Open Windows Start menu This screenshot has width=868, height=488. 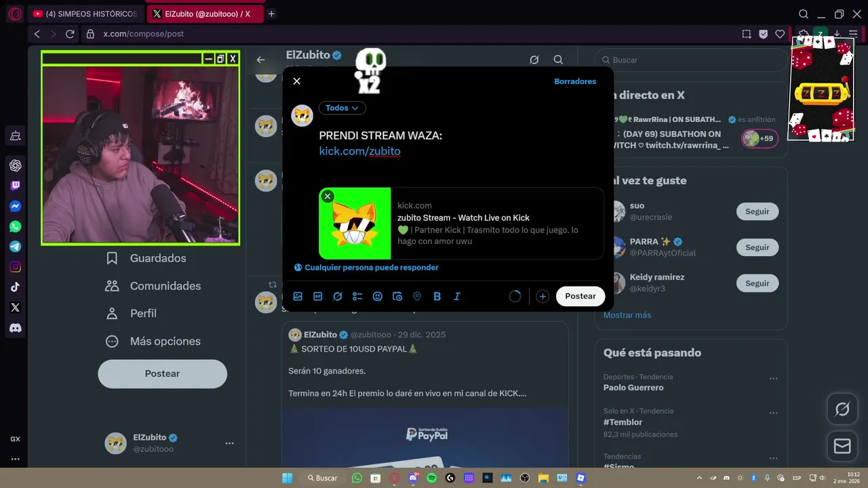[288, 478]
